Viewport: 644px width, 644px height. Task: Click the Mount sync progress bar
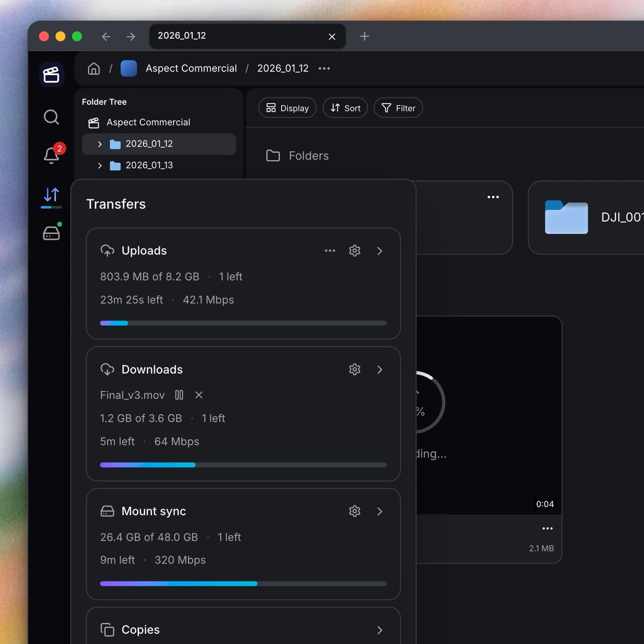pos(243,584)
